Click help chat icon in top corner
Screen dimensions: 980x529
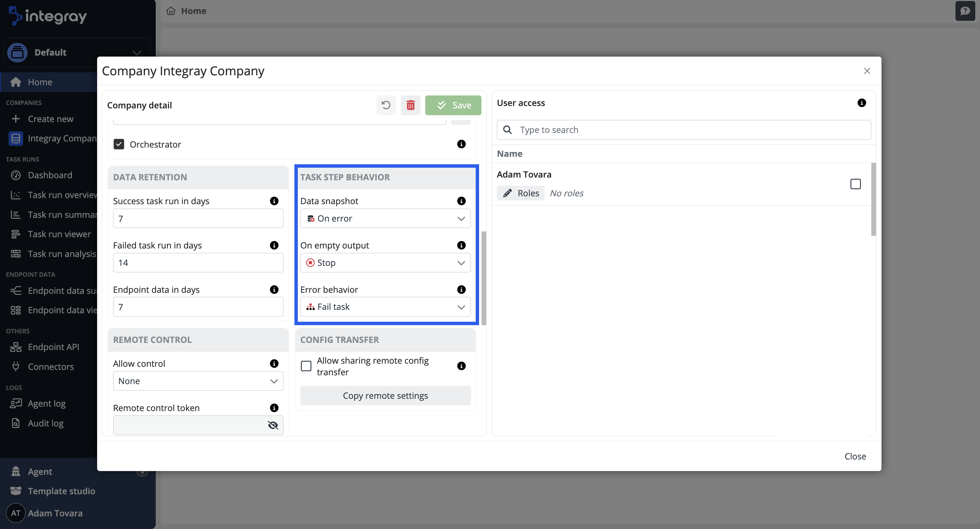click(x=965, y=11)
